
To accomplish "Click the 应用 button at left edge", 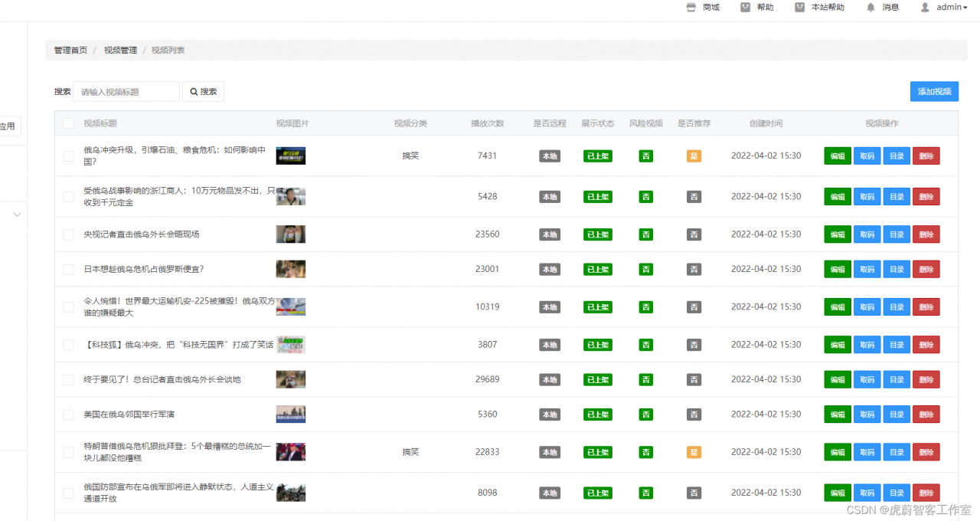I will pos(9,126).
